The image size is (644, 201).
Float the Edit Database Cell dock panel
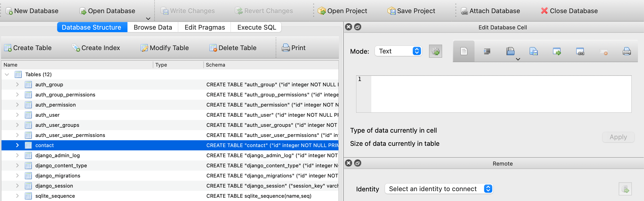click(x=358, y=27)
